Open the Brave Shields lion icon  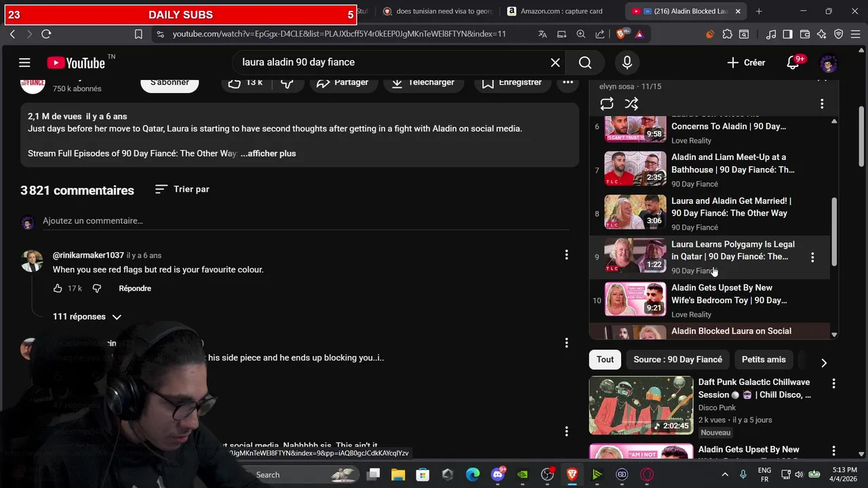point(620,34)
